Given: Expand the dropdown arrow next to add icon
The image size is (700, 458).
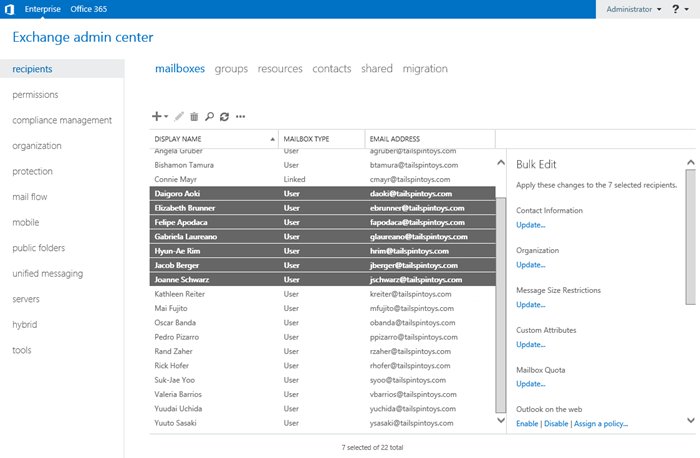Looking at the screenshot, I should point(166,117).
